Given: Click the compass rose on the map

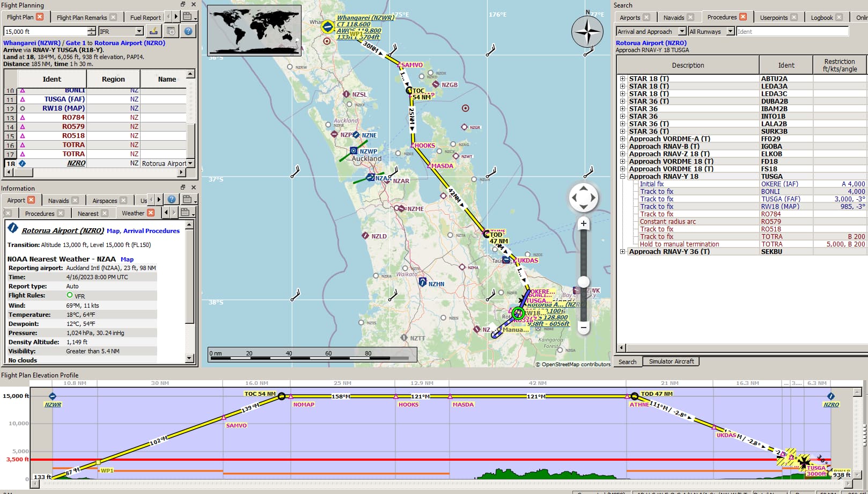Looking at the screenshot, I should coord(587,32).
